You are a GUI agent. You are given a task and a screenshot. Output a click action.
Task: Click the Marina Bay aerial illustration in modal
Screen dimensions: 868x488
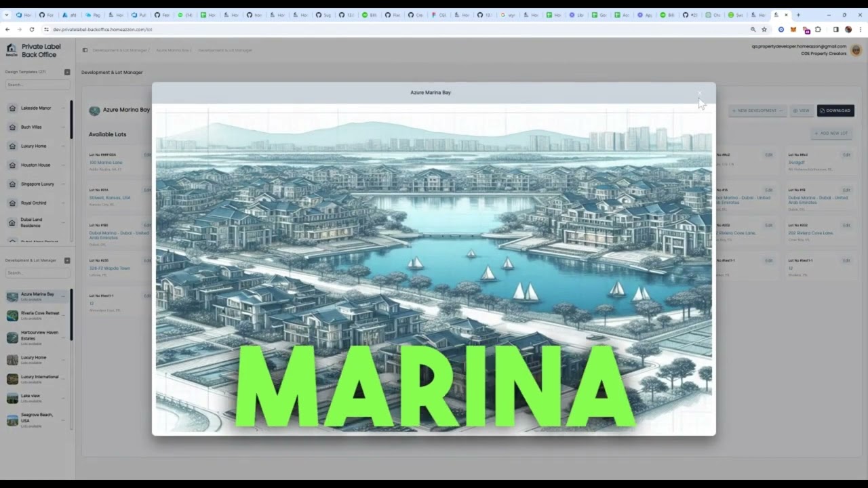434,270
